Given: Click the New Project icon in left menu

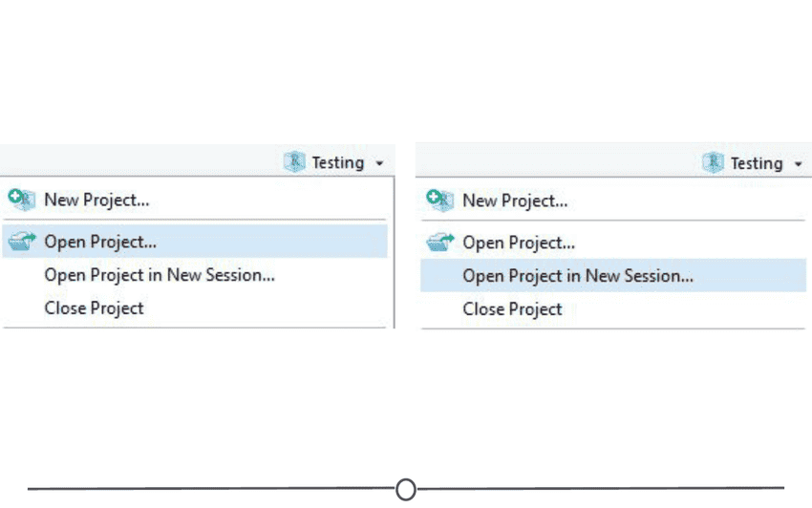Looking at the screenshot, I should coord(22,200).
